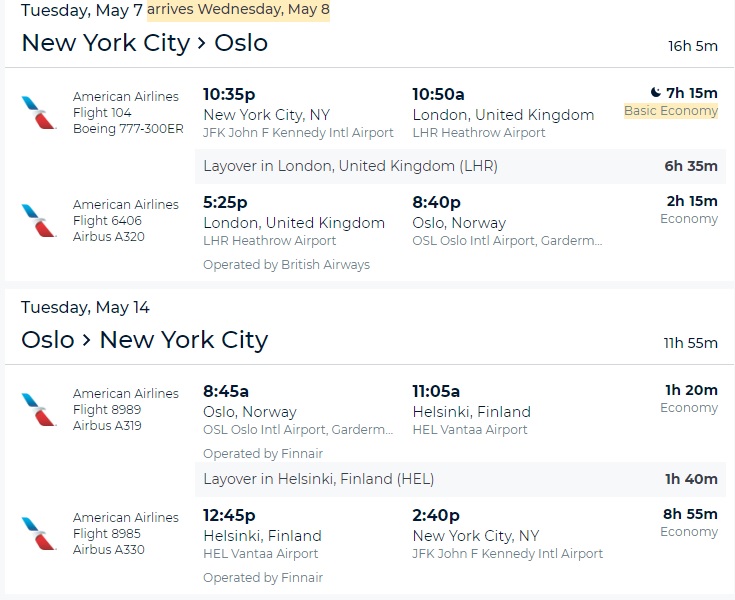Click the overnight moon icon beside 7h 15m

tap(653, 93)
